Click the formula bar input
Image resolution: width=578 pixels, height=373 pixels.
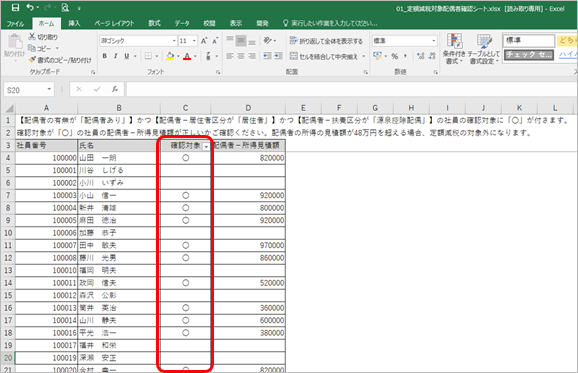(352, 90)
